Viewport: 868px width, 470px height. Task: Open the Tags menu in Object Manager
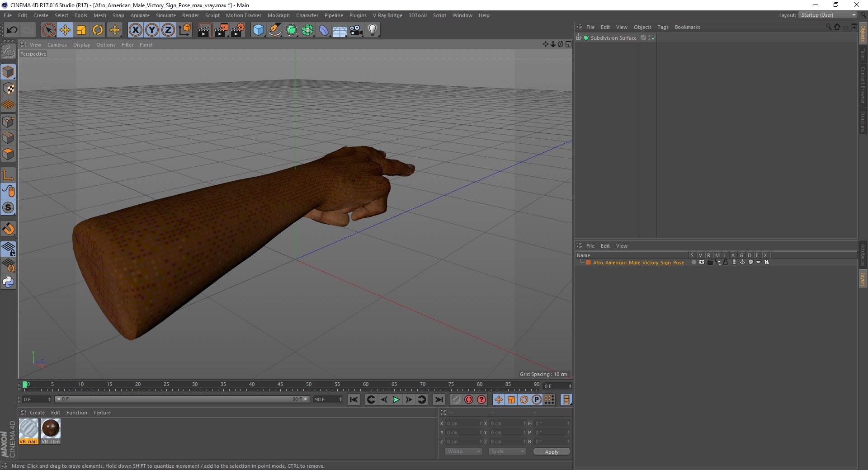point(663,27)
